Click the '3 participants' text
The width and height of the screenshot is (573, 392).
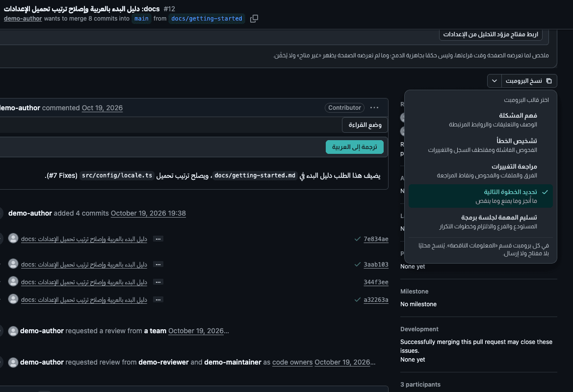(x=420, y=385)
